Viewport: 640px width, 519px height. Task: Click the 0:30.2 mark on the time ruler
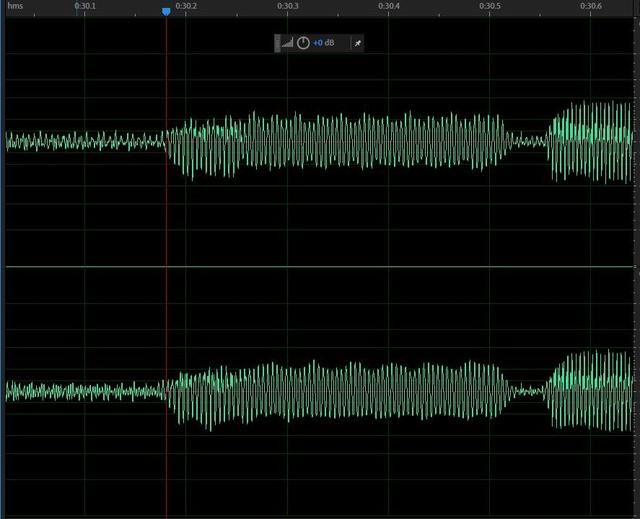click(186, 6)
